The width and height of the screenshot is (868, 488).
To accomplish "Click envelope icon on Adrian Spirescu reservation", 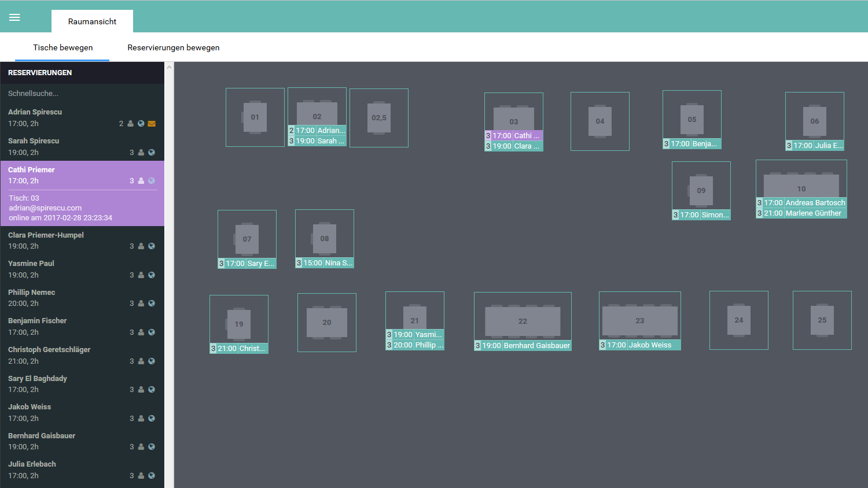I will pyautogui.click(x=152, y=124).
